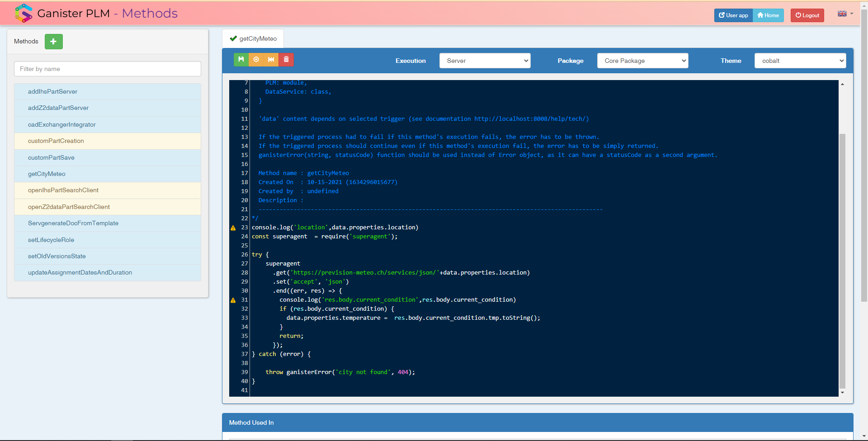Click the page vertical scrollbar thumb
The width and height of the screenshot is (868, 441).
pyautogui.click(x=864, y=155)
